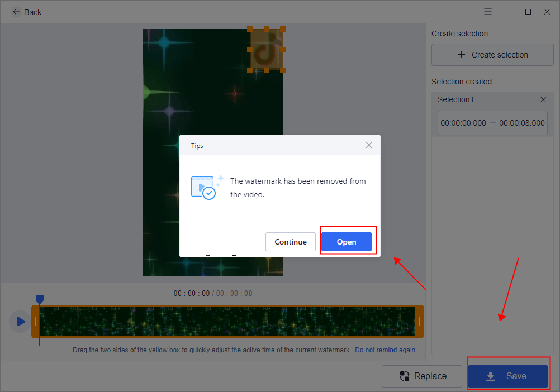Edit Selection1 start time 00:00:00.000

click(463, 123)
